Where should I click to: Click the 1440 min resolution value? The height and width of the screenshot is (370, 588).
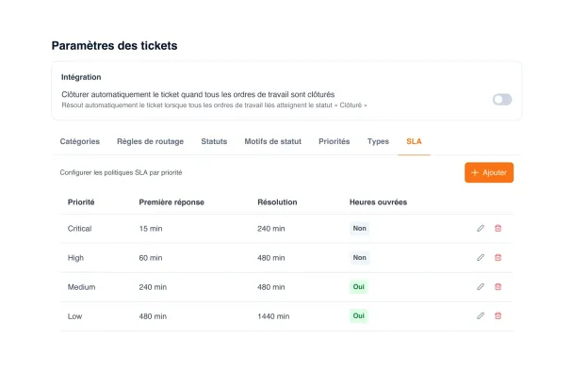coord(273,316)
